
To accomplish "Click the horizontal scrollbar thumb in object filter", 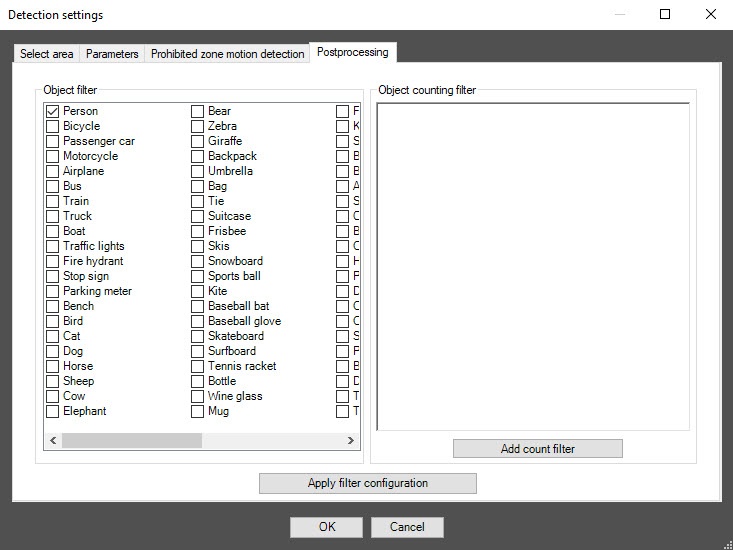I will (x=132, y=441).
